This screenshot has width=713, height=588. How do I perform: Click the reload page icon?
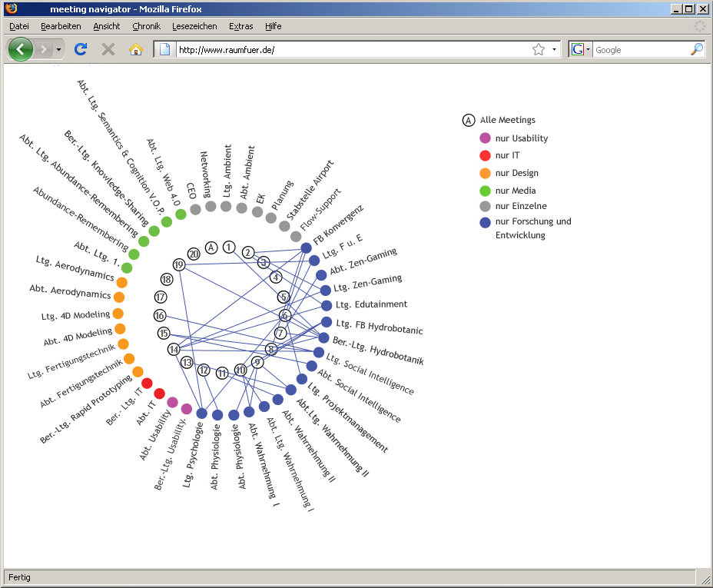click(80, 49)
